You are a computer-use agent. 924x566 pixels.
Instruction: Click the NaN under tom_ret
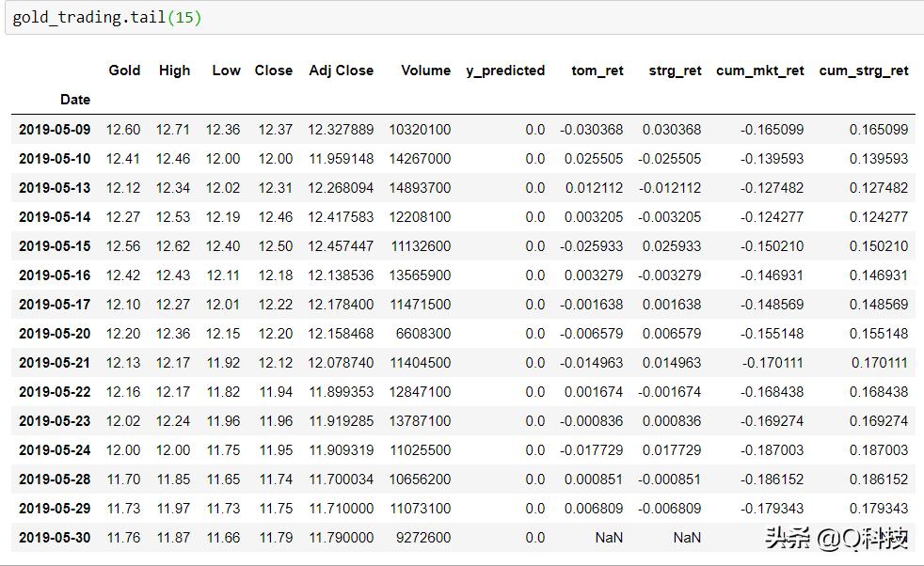point(609,538)
